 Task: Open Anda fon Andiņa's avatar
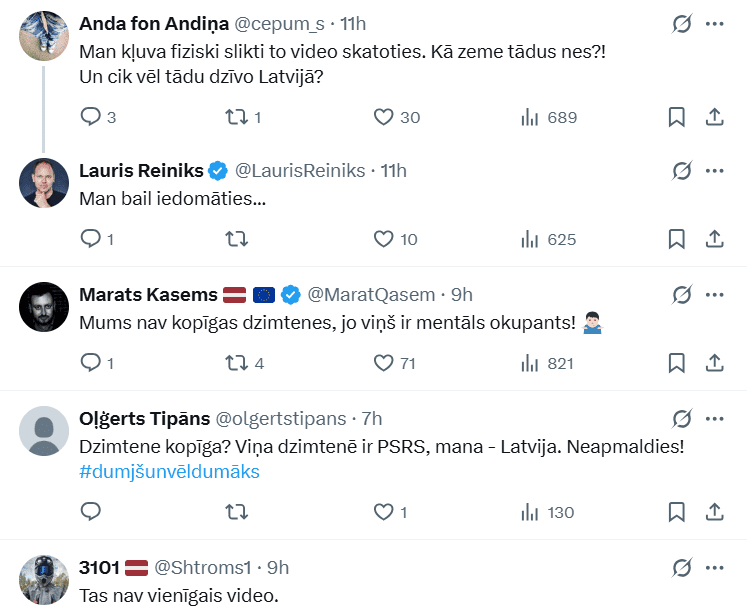(x=44, y=35)
